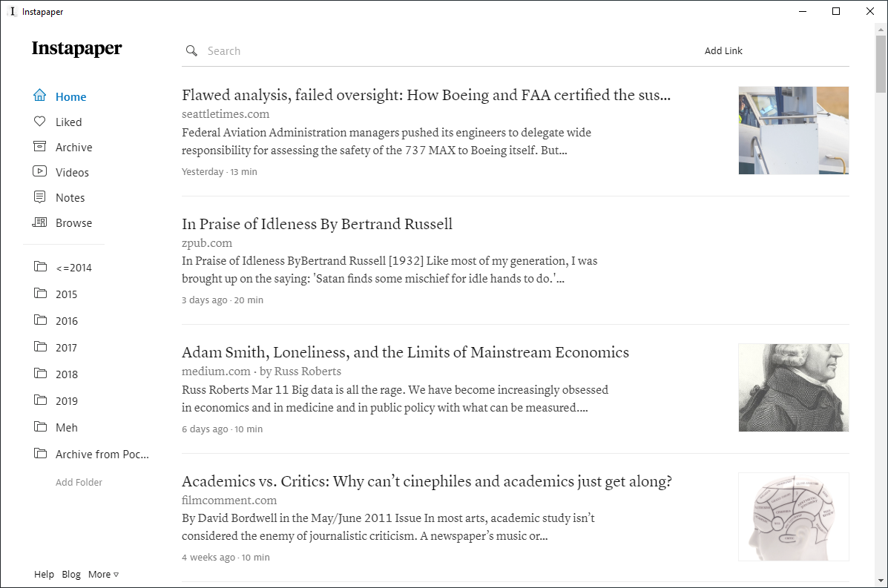Click the Videos play icon
This screenshot has width=888, height=588.
[x=40, y=172]
